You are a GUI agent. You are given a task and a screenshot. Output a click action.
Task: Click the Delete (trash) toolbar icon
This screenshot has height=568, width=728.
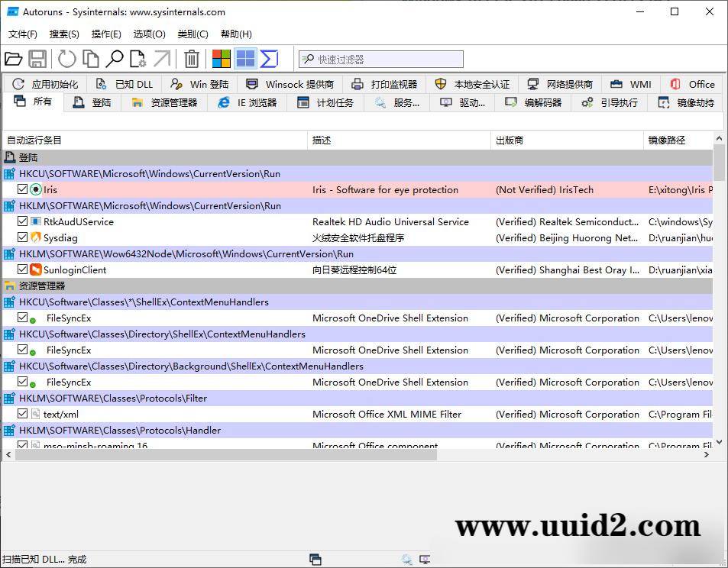pos(192,59)
